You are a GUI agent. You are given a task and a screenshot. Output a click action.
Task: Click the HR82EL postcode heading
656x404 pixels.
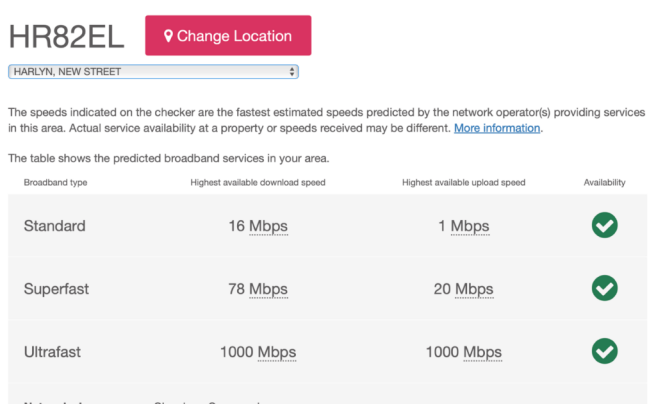pyautogui.click(x=67, y=36)
